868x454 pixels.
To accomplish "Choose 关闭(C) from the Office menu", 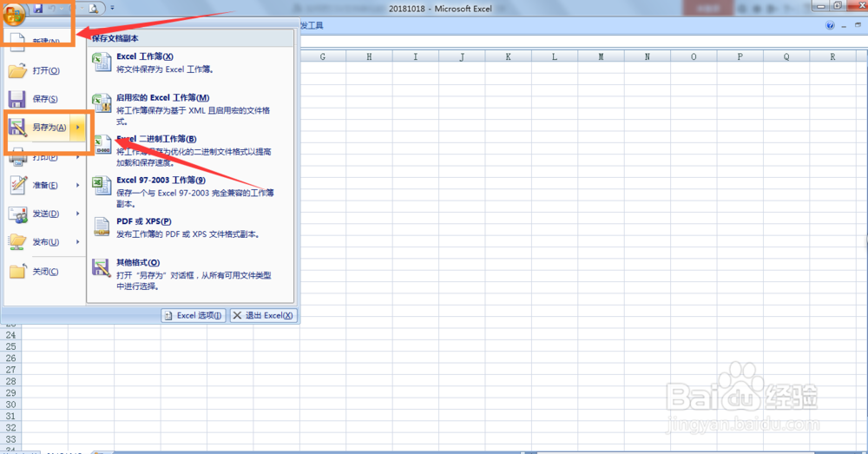I will click(45, 272).
